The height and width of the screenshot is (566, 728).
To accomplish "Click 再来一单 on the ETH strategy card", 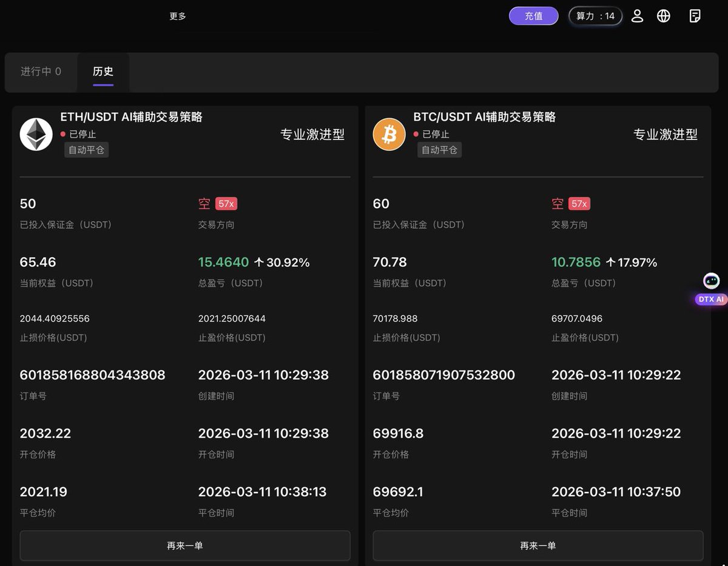I will tap(184, 545).
